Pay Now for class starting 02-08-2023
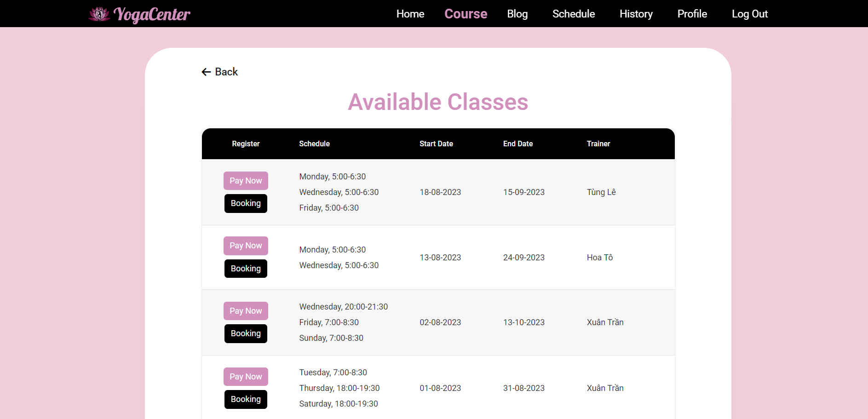Viewport: 868px width, 419px height. 246,311
